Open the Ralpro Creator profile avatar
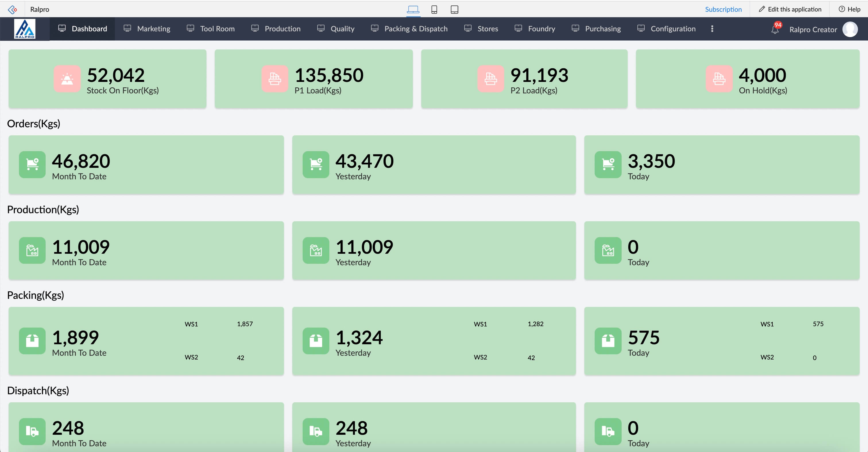The height and width of the screenshot is (452, 868). pyautogui.click(x=850, y=29)
